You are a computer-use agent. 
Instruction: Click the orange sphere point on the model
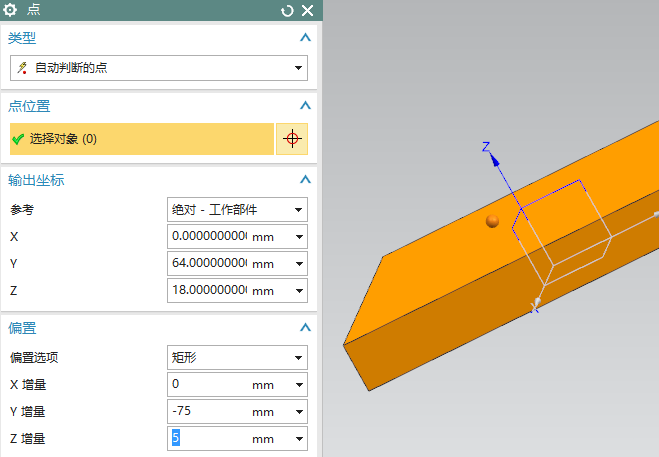491,221
